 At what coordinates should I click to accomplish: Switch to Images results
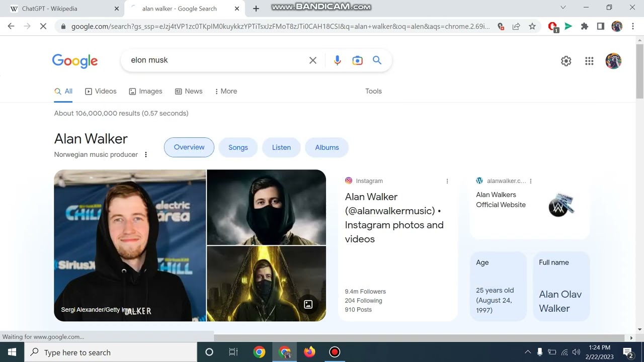(x=145, y=91)
